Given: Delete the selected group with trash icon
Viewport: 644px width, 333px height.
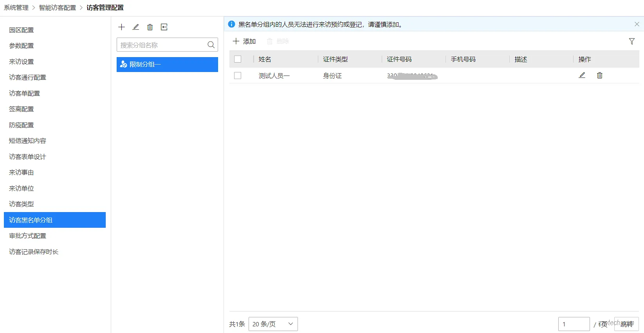Looking at the screenshot, I should coord(150,27).
